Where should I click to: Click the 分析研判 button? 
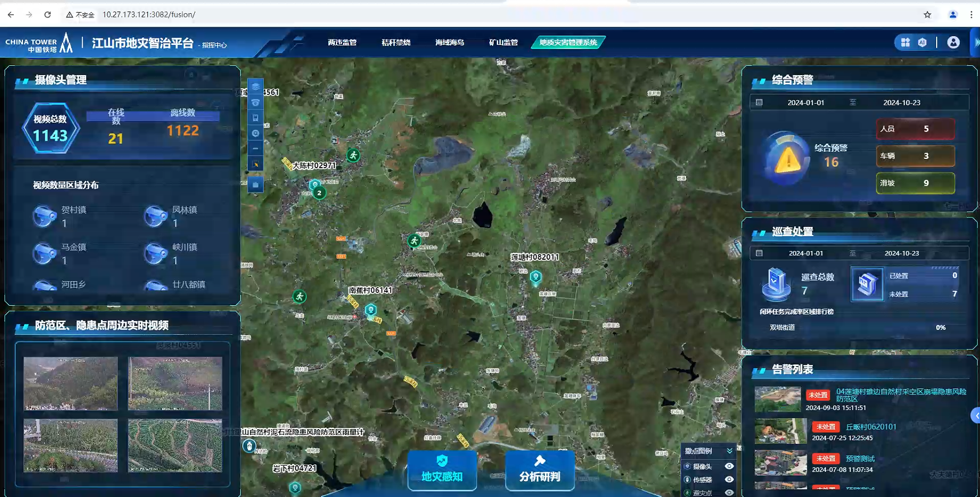pyautogui.click(x=539, y=470)
